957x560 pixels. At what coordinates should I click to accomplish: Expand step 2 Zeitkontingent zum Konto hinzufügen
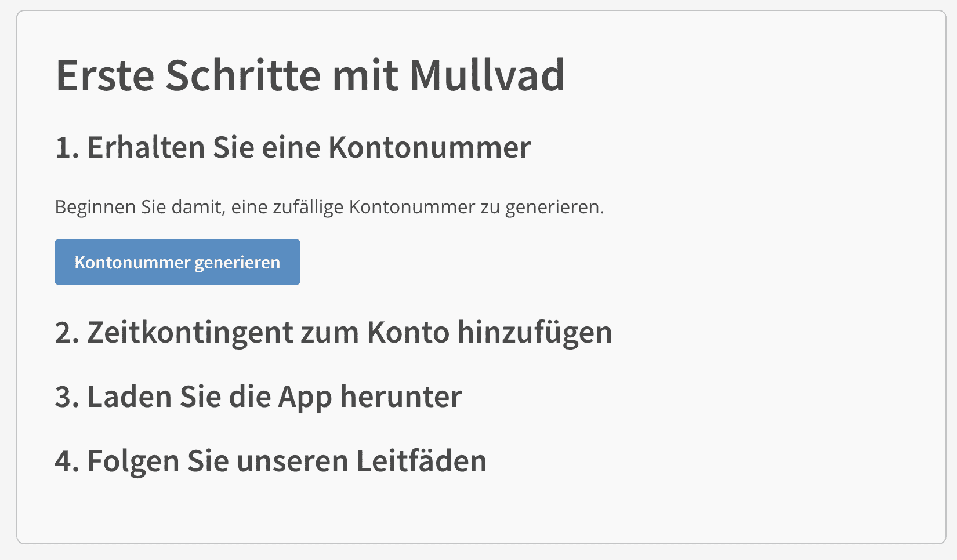point(333,333)
